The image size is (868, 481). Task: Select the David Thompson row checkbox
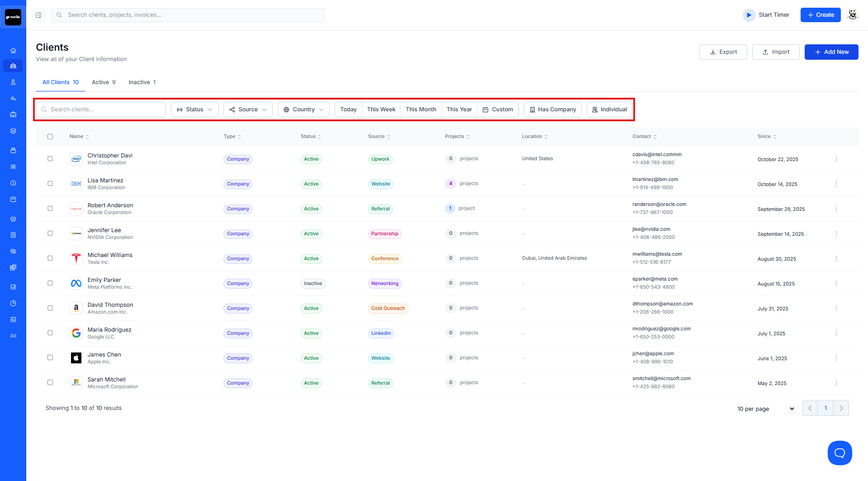click(x=50, y=308)
